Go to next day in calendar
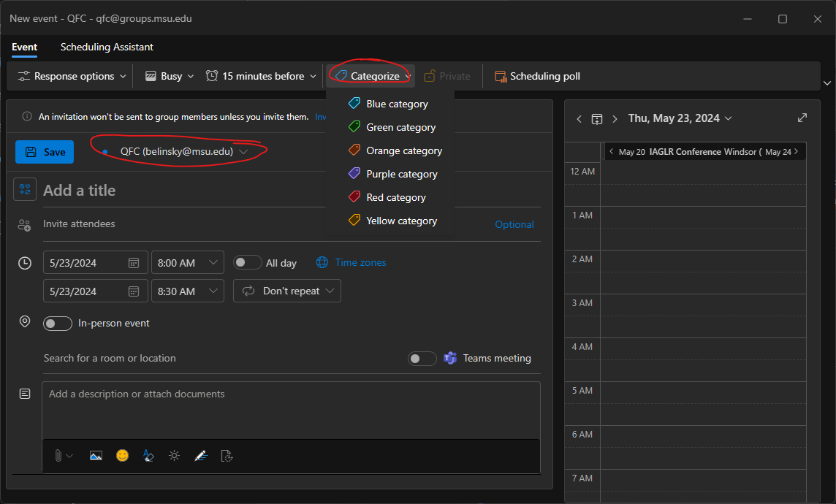 [615, 118]
